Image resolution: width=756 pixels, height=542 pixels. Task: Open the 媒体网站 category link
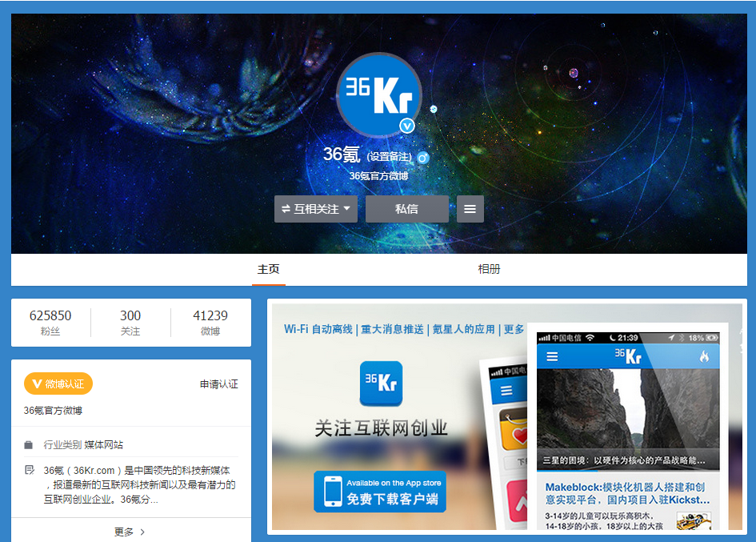pos(104,444)
